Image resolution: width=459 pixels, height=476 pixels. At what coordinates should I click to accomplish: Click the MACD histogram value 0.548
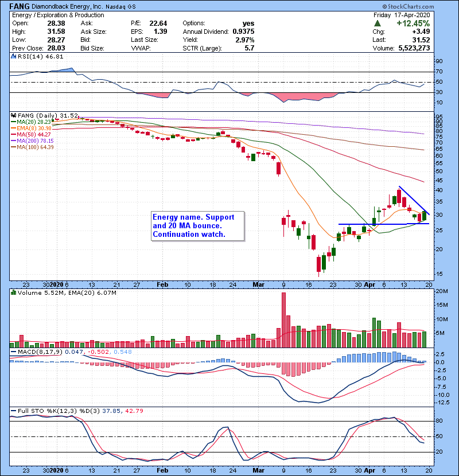[x=123, y=352]
